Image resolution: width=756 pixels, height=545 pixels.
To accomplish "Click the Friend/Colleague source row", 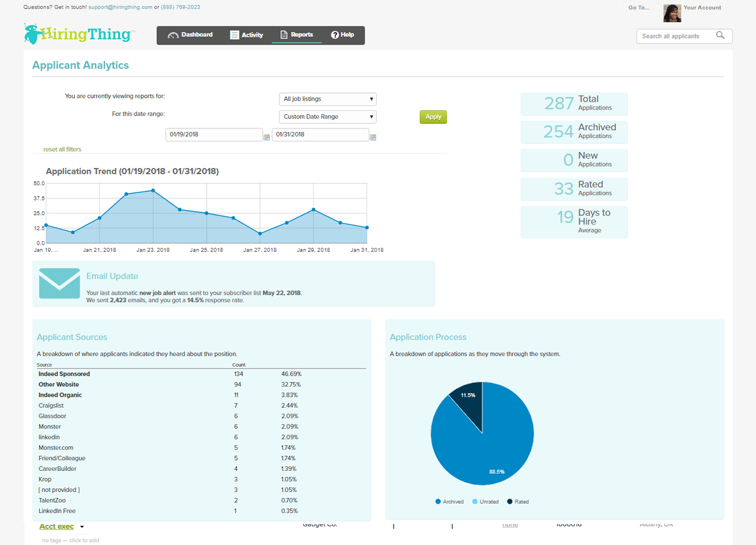I will (201, 458).
